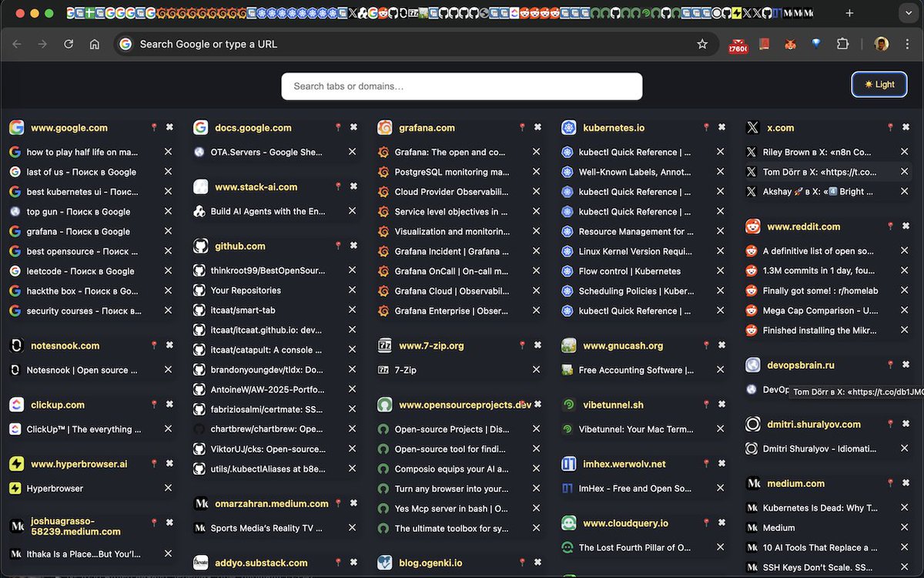Open 'ImHex - Free and Open So...' tab
Screen dimensions: 924x578
635,489
